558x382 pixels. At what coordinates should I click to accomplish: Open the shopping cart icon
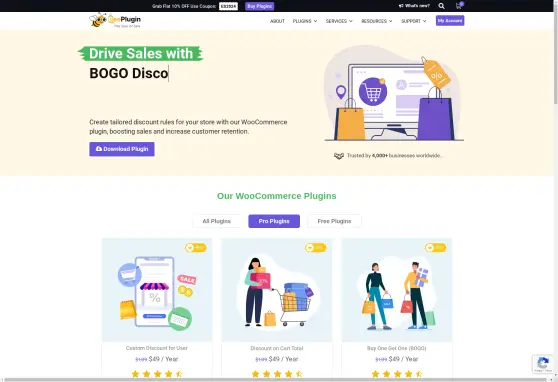[x=459, y=6]
